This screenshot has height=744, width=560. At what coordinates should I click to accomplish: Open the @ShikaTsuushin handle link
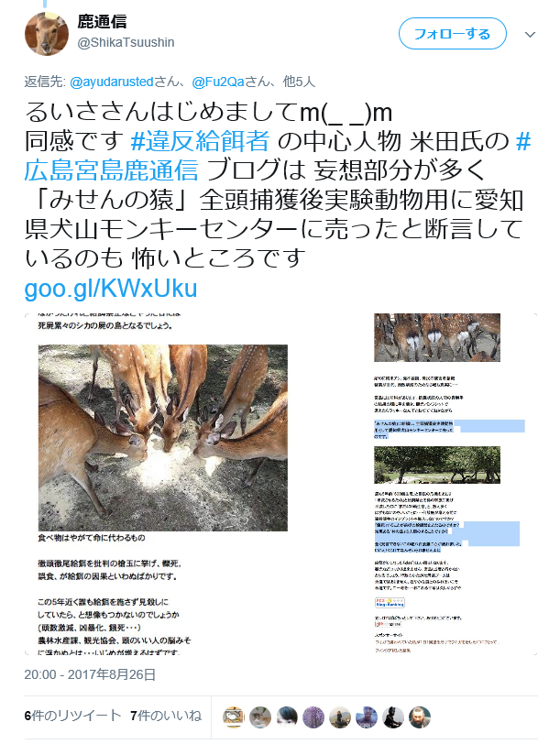(126, 42)
